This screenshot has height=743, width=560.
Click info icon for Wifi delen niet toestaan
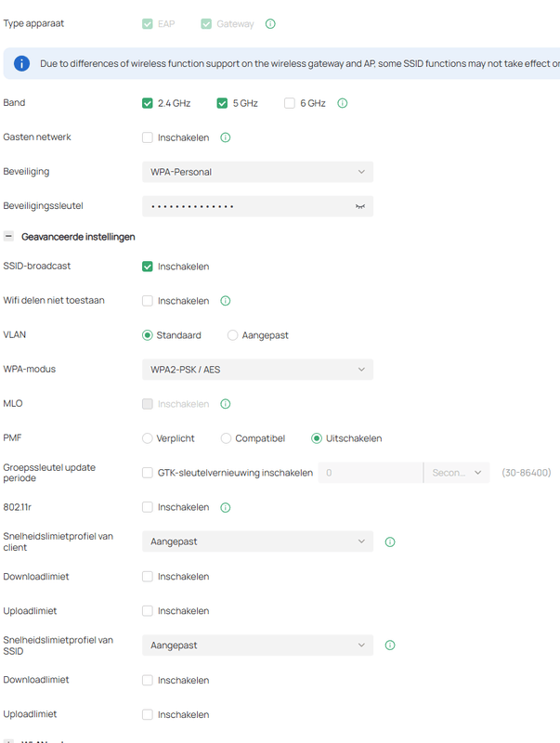pos(225,301)
